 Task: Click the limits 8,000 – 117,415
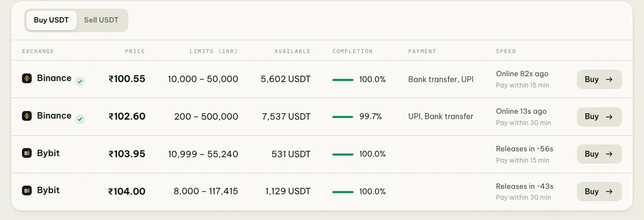[x=206, y=192]
